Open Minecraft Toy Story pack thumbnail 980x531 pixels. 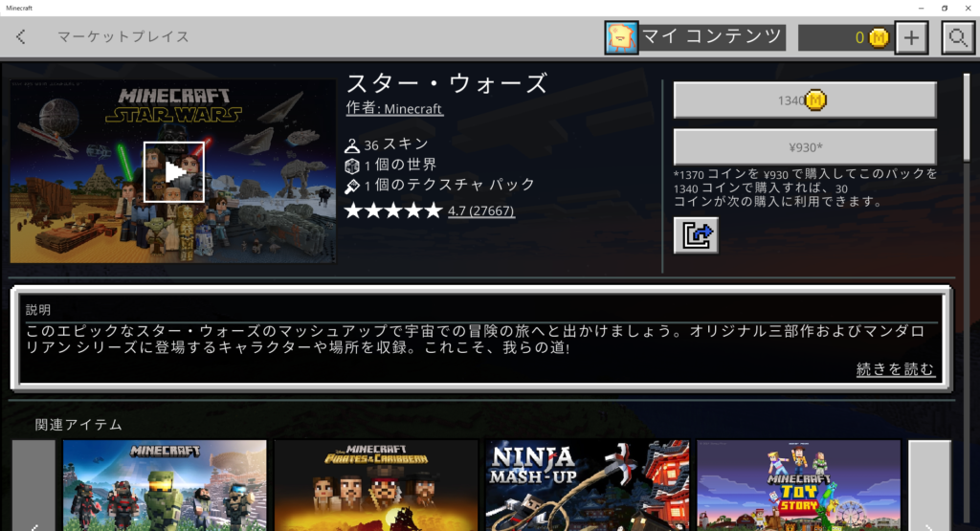(x=799, y=485)
